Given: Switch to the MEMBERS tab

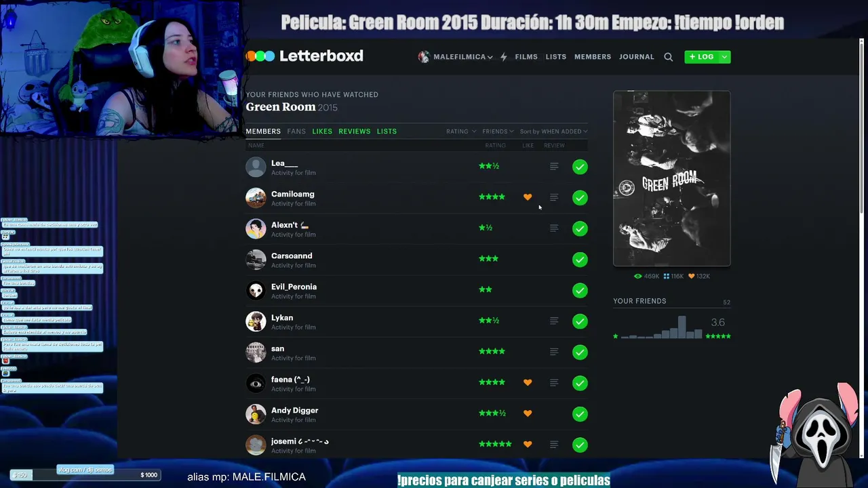Looking at the screenshot, I should click(263, 131).
